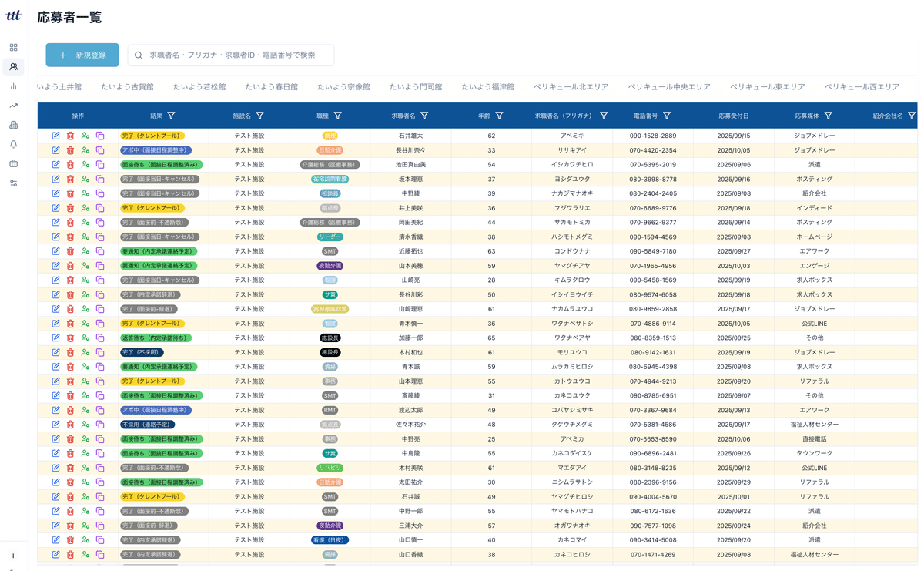This screenshot has height=571, width=924.
Task: Click the green person icon for 山崎亮
Action: (85, 280)
